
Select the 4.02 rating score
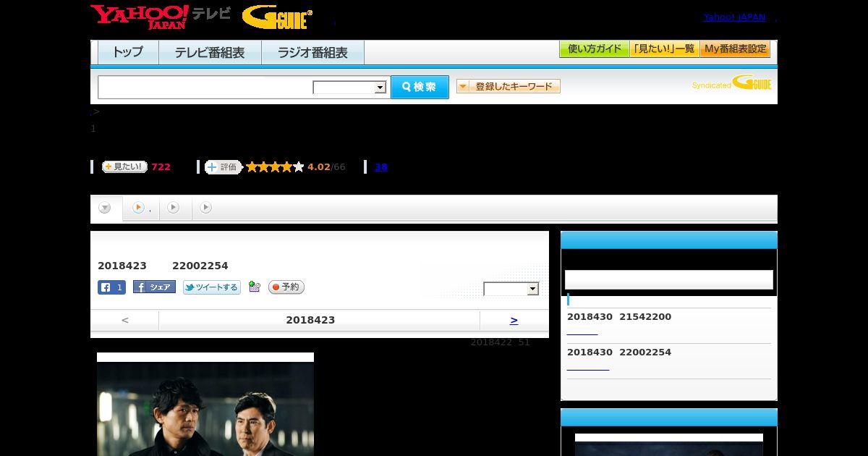318,167
